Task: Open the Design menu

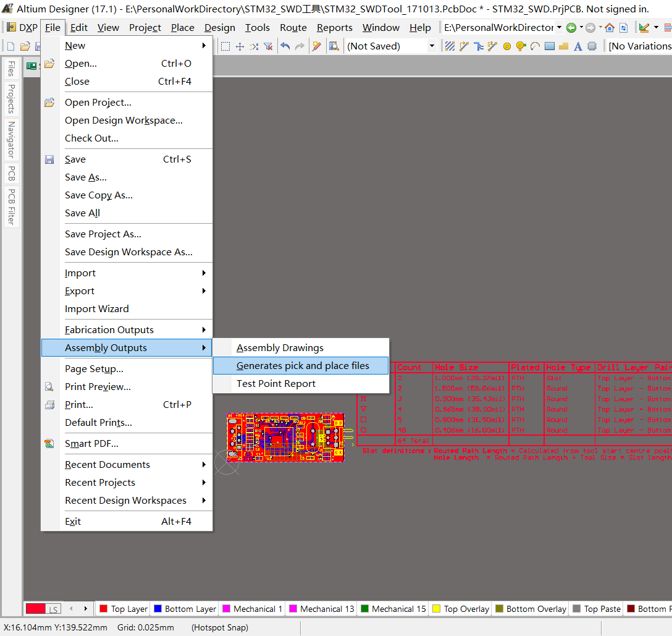Action: click(x=220, y=28)
